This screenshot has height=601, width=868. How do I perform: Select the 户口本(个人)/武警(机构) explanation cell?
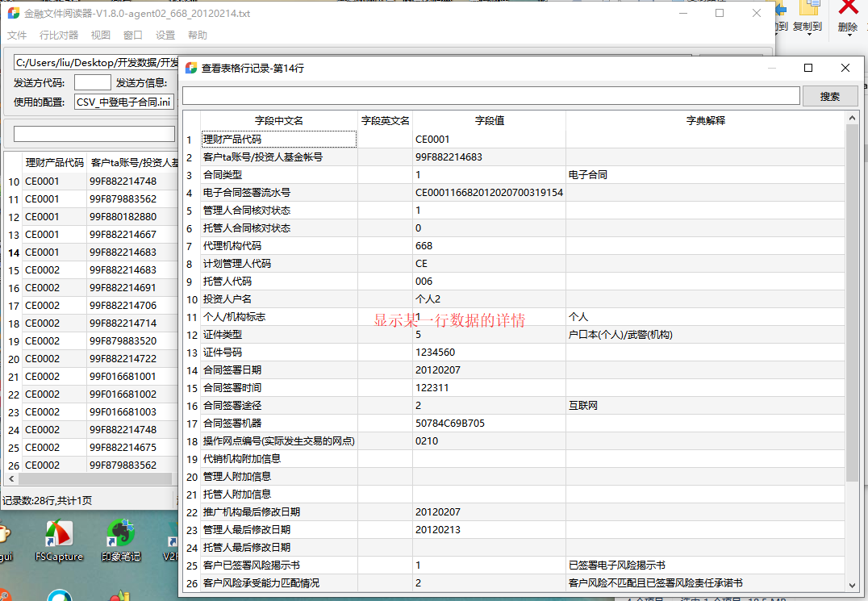(x=705, y=335)
